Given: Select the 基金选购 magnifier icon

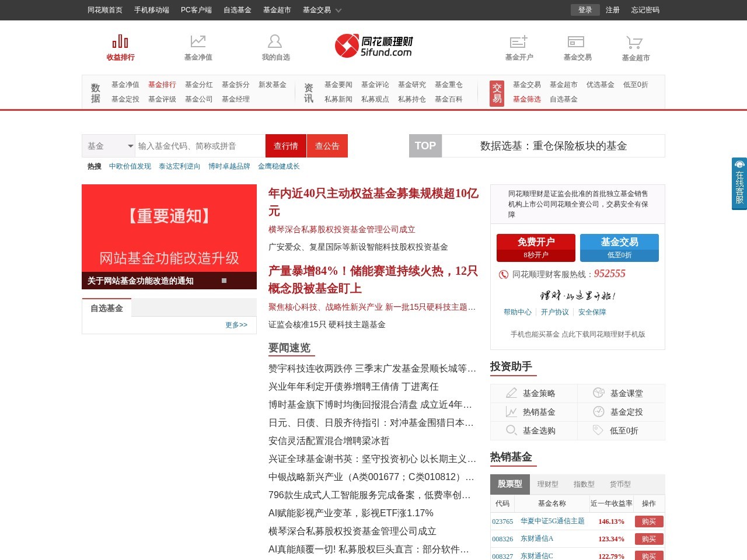Looking at the screenshot, I should [x=511, y=430].
